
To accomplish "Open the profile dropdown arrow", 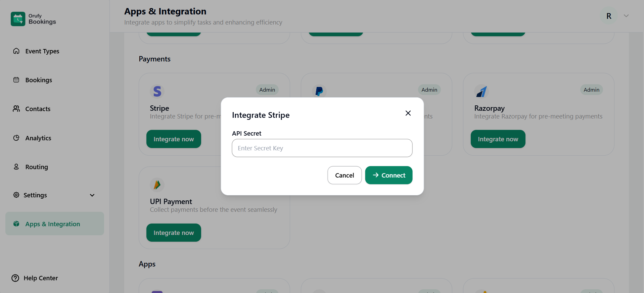I will click(626, 16).
